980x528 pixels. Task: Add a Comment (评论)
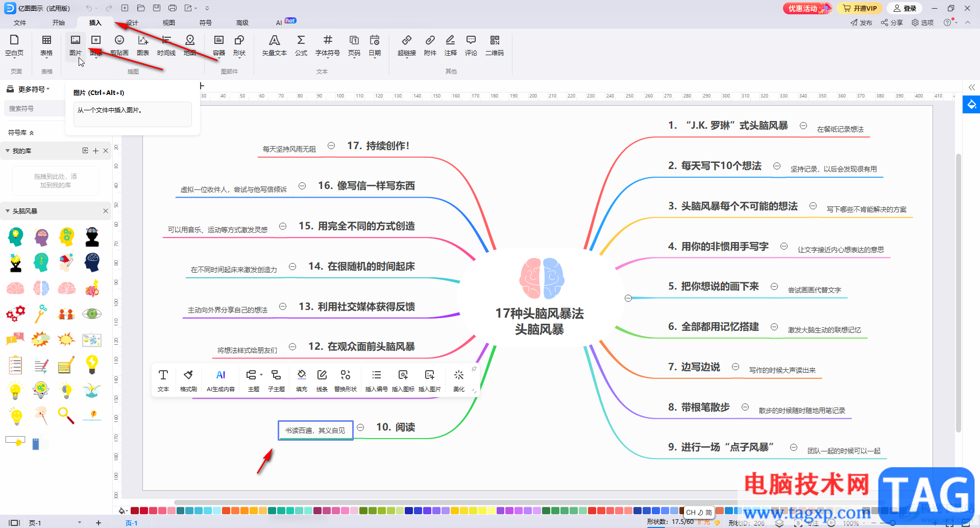(471, 45)
